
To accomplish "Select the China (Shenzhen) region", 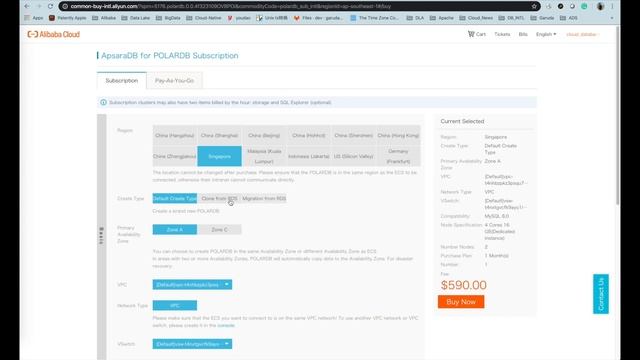I will 353,136.
